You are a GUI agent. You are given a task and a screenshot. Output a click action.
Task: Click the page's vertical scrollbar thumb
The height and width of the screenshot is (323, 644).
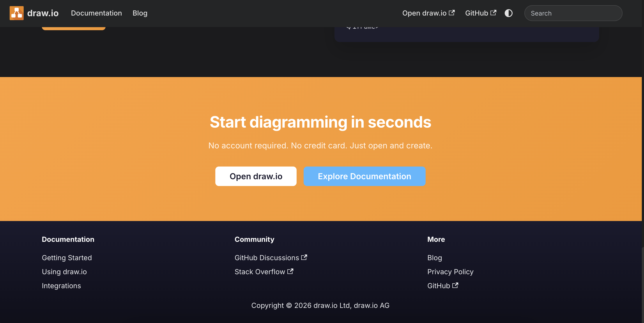(643, 285)
